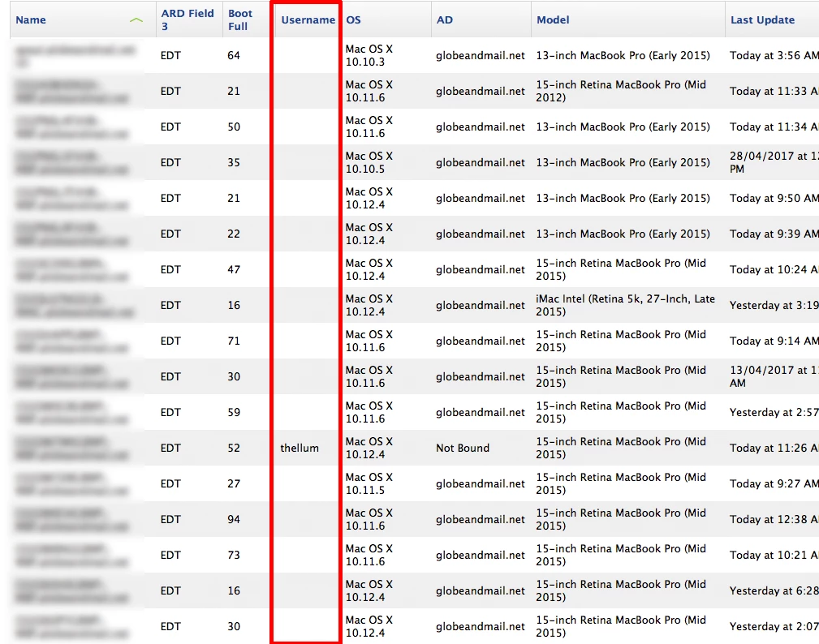Select 'Today at 9:14 AM' last update cell
This screenshot has width=819, height=644.
[x=774, y=341]
